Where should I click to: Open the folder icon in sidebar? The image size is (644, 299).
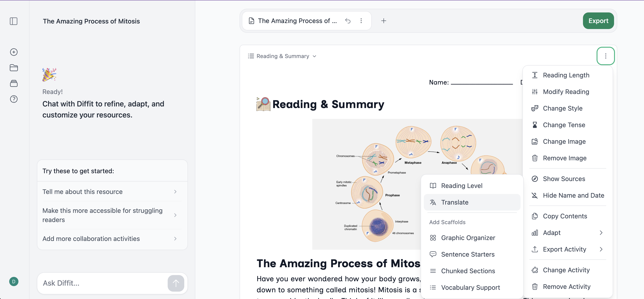pos(14,68)
